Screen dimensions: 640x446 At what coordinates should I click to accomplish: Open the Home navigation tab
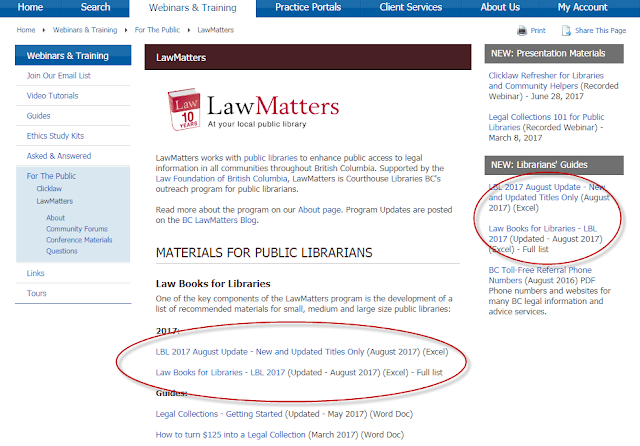coord(30,7)
